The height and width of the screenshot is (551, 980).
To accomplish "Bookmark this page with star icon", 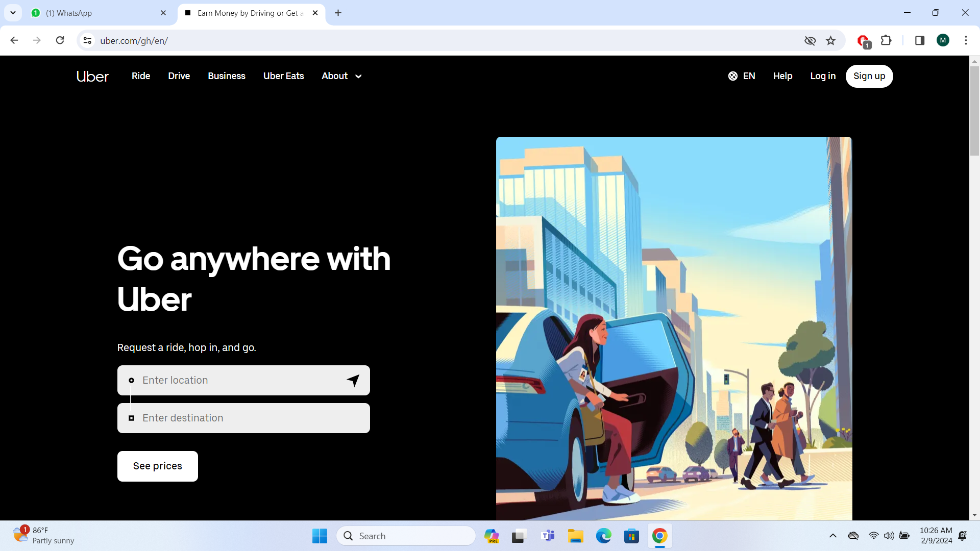I will coord(831,41).
